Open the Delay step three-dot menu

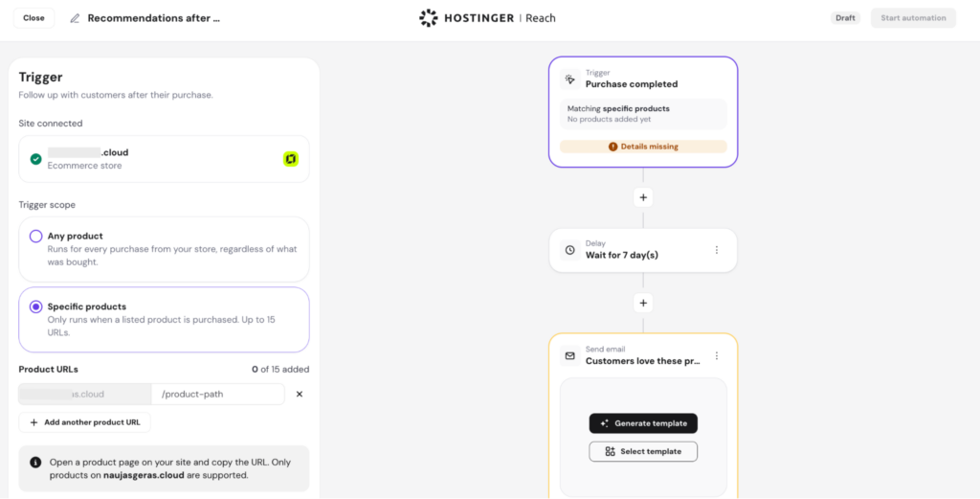(x=717, y=249)
